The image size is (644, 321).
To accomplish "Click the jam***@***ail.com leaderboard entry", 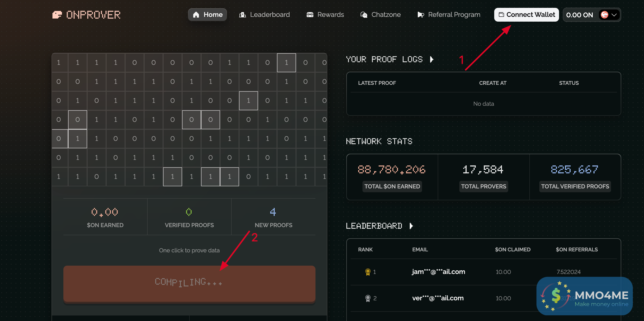I will click(x=438, y=272).
